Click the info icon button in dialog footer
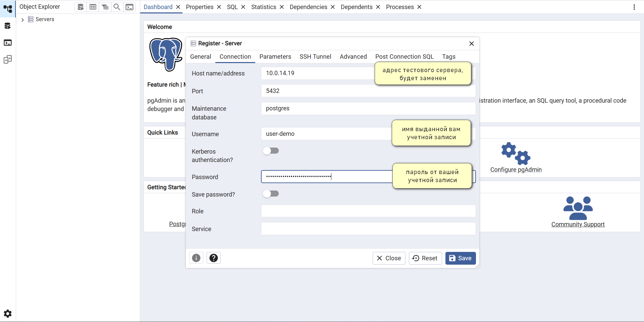Image resolution: width=644 pixels, height=322 pixels. (196, 258)
